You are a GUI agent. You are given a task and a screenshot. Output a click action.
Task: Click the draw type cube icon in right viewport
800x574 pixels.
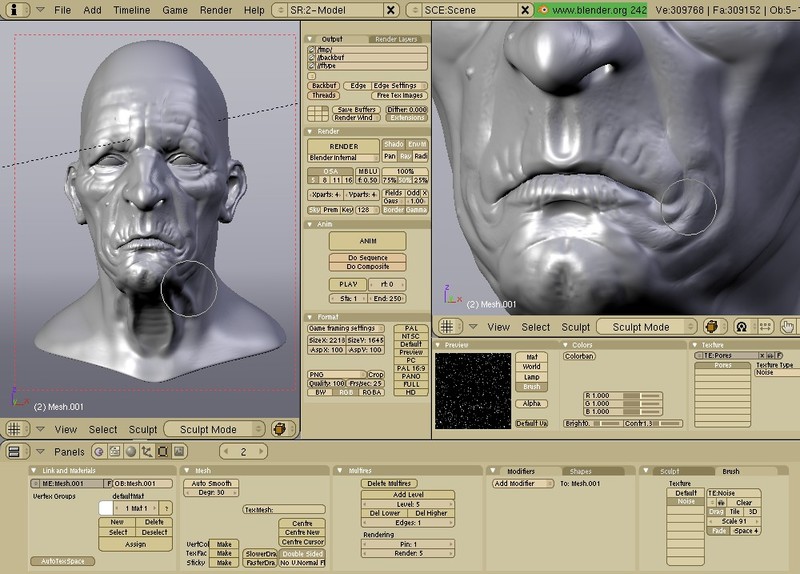pos(714,327)
